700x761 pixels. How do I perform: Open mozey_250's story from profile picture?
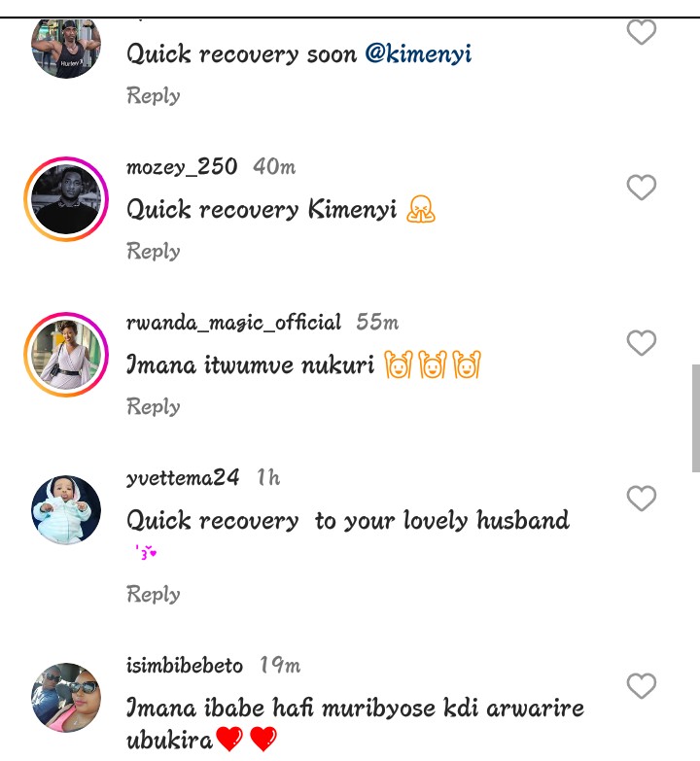(66, 199)
